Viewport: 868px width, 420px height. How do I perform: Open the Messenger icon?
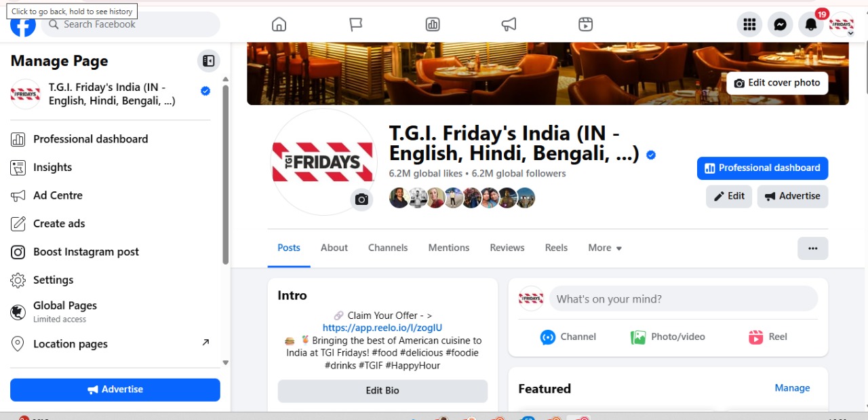click(780, 24)
